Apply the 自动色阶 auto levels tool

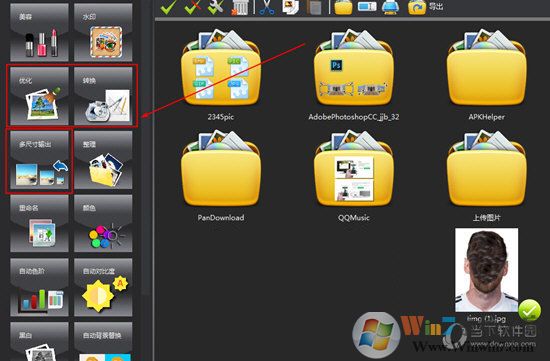point(39,287)
